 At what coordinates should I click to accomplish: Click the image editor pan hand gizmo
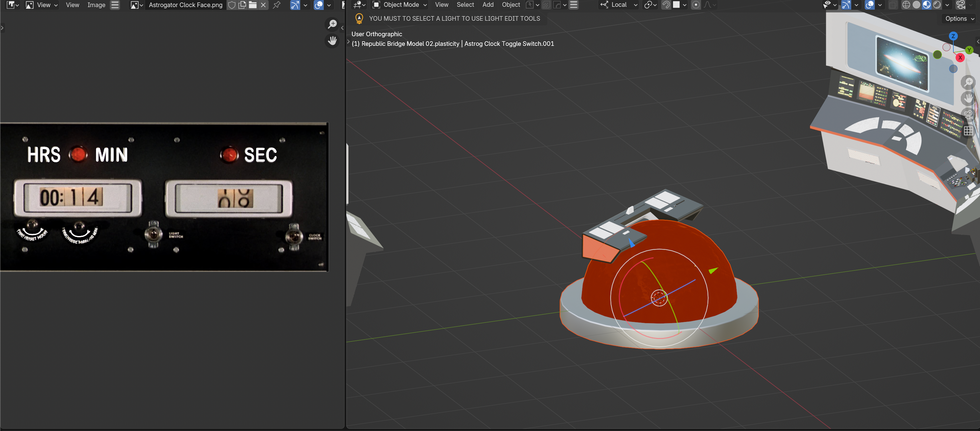coord(333,40)
